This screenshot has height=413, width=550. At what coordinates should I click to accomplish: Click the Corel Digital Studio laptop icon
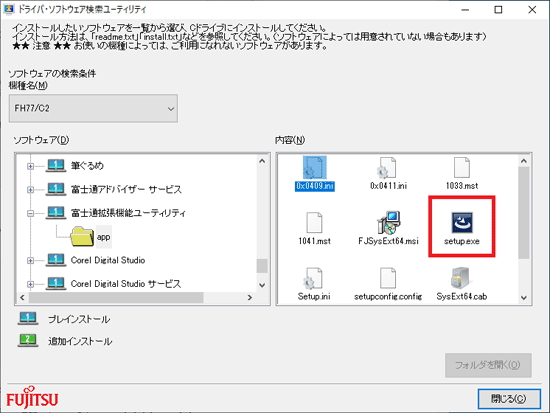(56, 260)
